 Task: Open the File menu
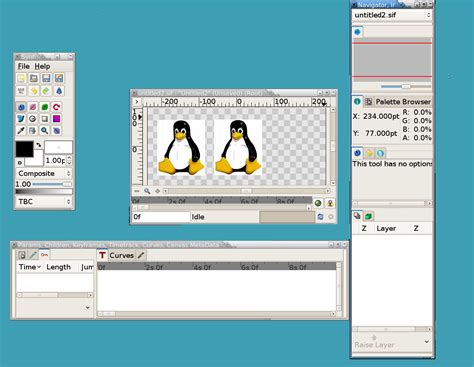pyautogui.click(x=23, y=66)
